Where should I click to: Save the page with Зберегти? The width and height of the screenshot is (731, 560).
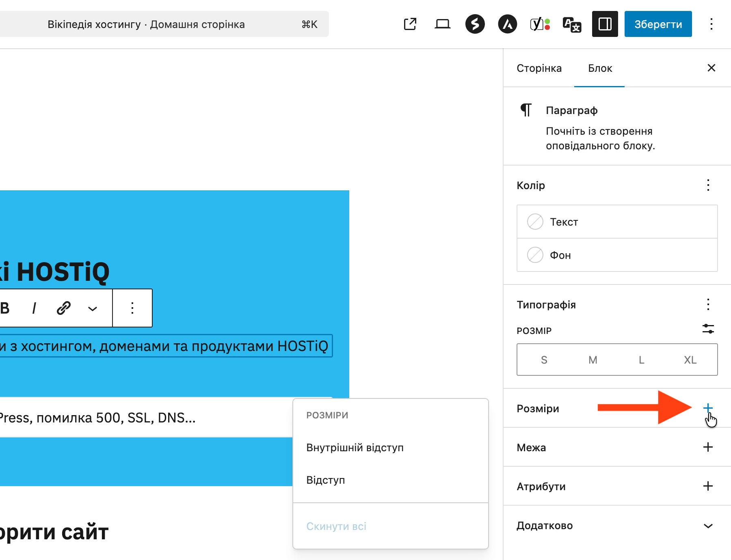point(658,24)
